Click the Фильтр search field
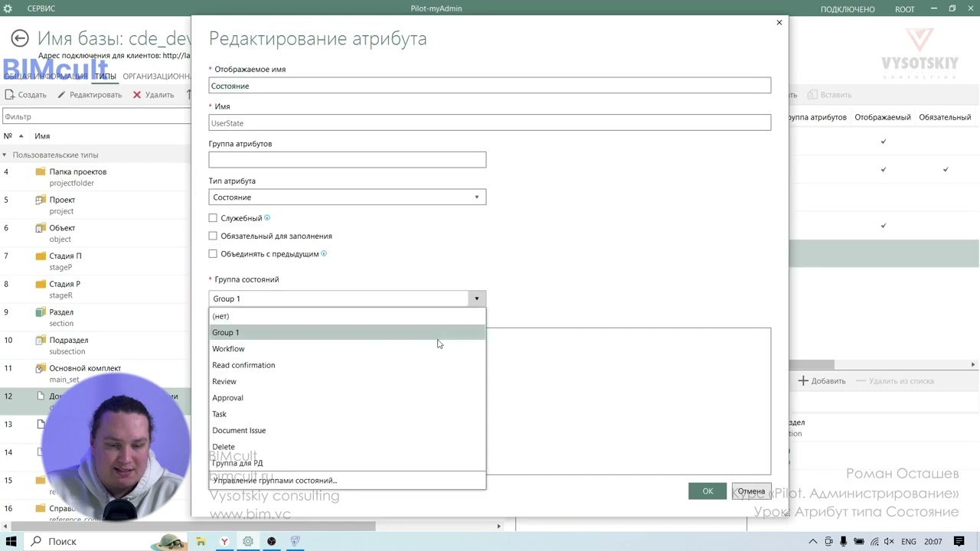This screenshot has width=980, height=551. 96,116
